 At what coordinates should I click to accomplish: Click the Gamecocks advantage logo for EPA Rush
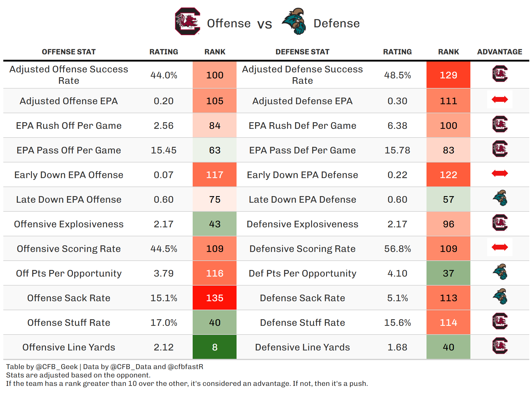click(x=500, y=124)
